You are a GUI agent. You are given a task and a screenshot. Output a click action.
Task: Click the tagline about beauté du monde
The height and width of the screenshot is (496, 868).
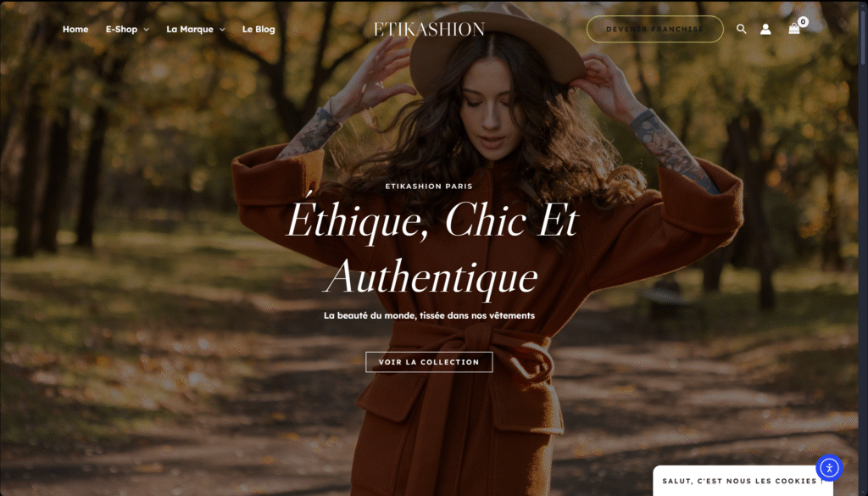click(x=429, y=315)
